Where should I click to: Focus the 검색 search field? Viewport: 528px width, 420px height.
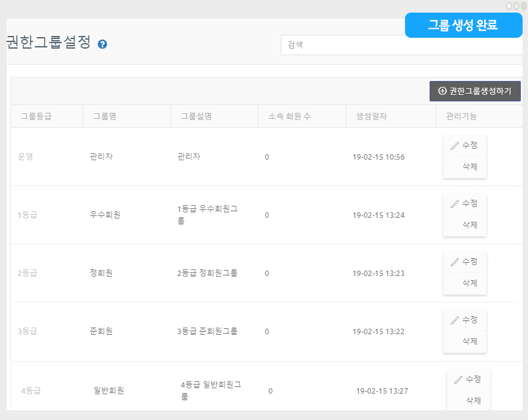click(401, 45)
